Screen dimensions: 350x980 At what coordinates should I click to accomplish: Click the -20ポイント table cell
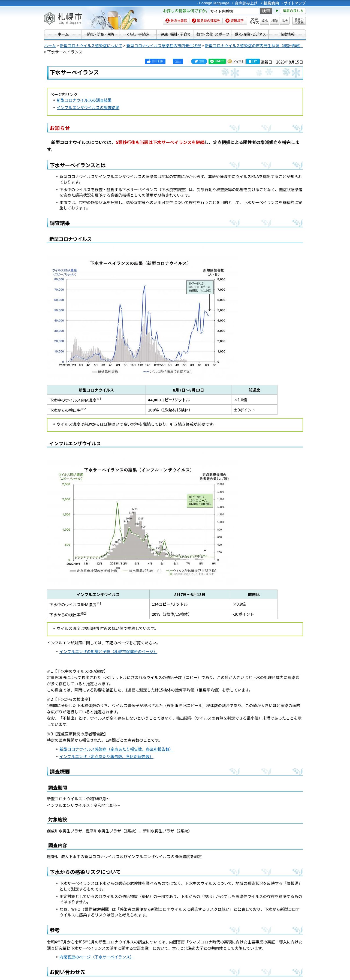pos(254,614)
